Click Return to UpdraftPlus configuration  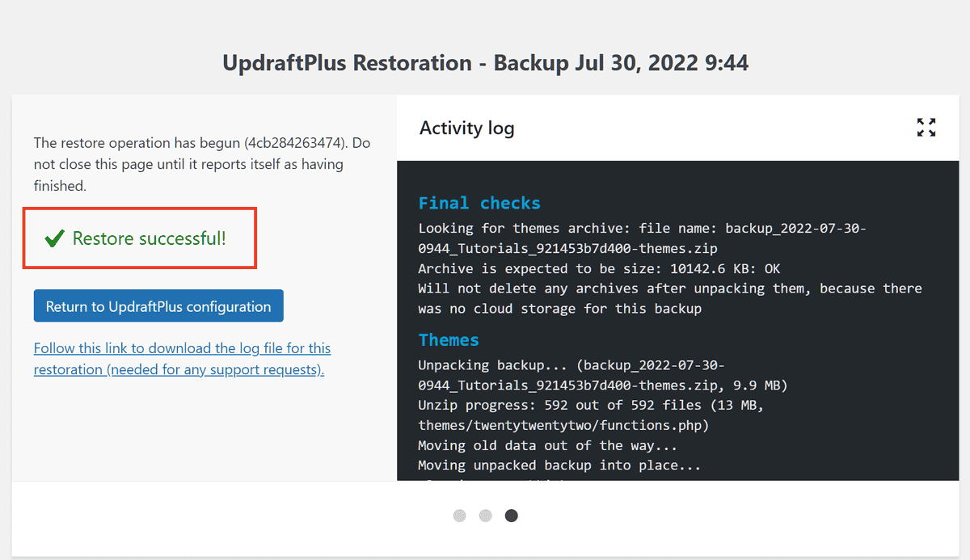click(x=158, y=305)
